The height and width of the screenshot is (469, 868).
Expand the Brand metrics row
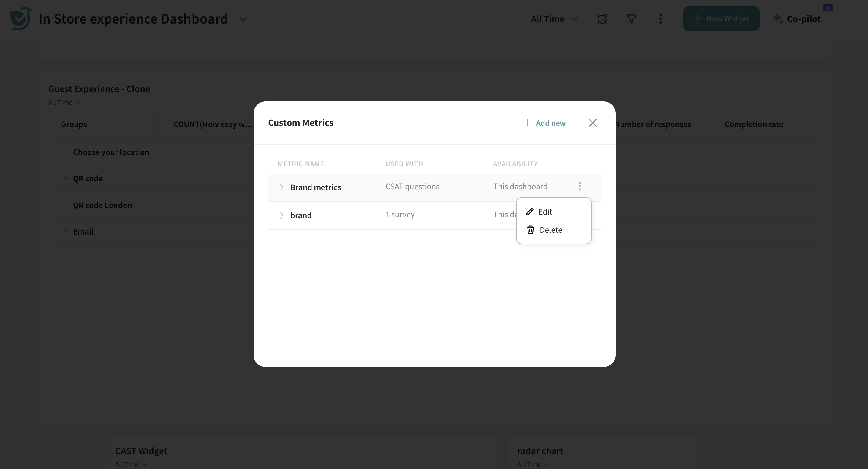tap(282, 187)
